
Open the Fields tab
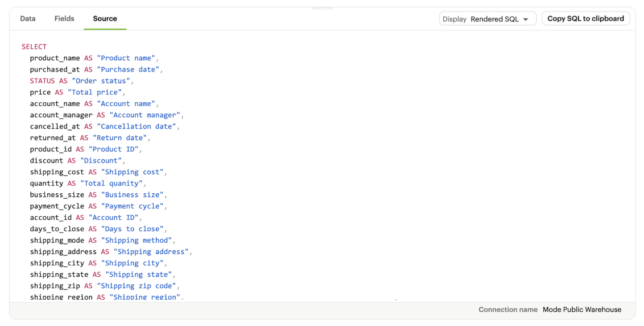(x=64, y=19)
